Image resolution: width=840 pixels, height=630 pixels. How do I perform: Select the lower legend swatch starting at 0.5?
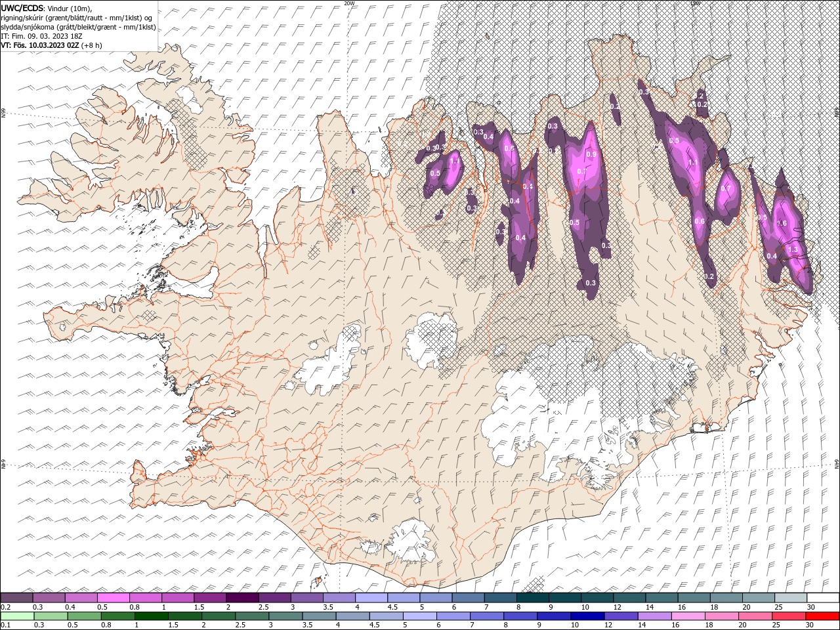point(85,616)
